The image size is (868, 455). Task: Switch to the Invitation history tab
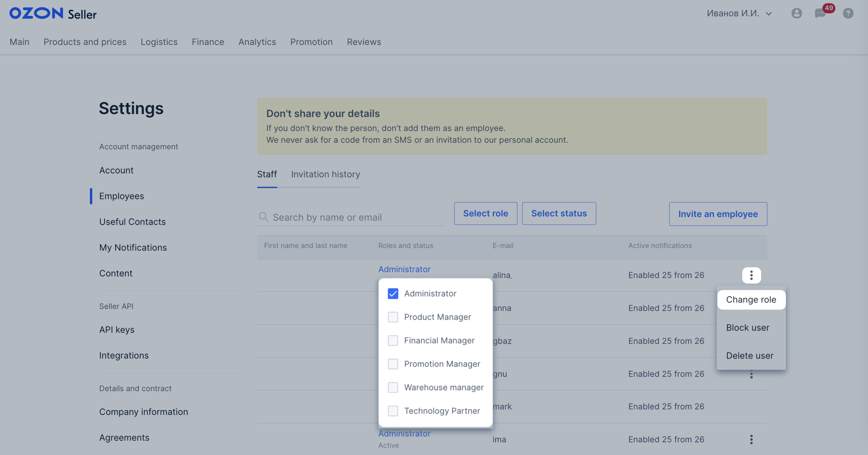pyautogui.click(x=325, y=174)
